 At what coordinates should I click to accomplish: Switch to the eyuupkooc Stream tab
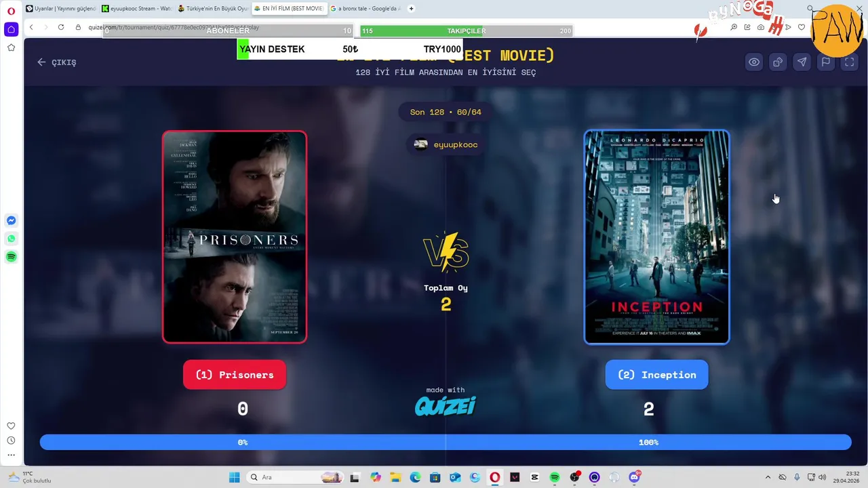coord(137,9)
